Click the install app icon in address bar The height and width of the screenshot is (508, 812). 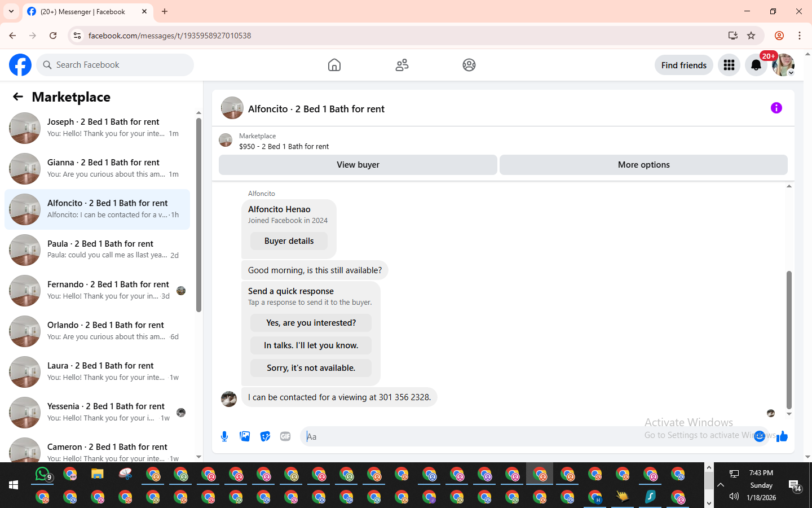point(733,36)
